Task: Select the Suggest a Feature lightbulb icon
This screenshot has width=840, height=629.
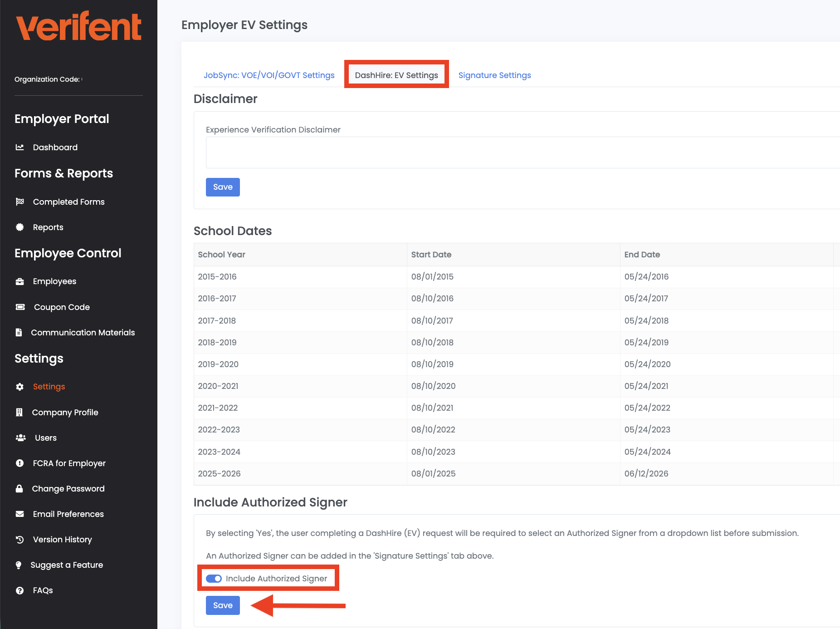Action: [18, 565]
